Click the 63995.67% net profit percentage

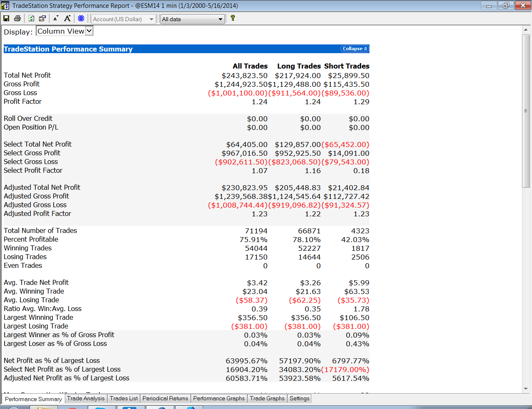(247, 361)
